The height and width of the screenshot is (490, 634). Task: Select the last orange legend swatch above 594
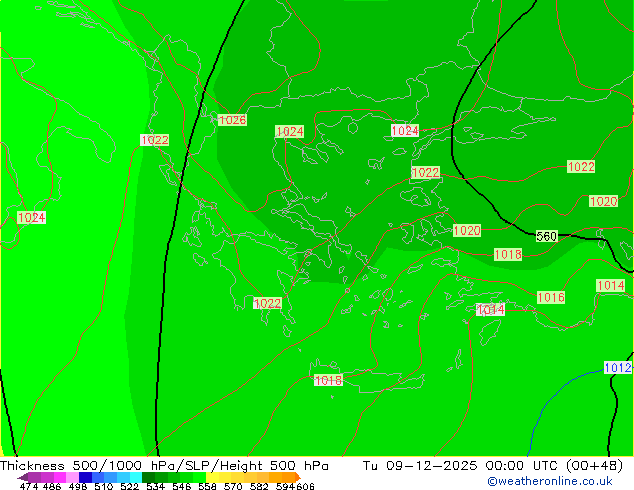(x=289, y=477)
